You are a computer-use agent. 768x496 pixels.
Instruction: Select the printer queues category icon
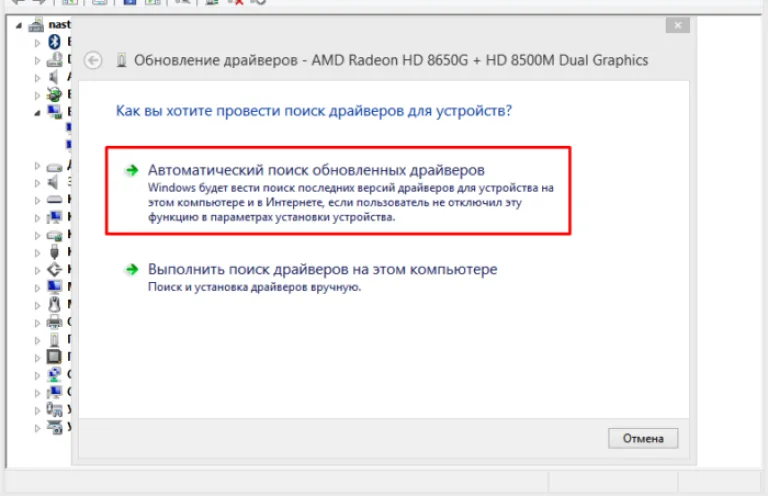tap(54, 322)
